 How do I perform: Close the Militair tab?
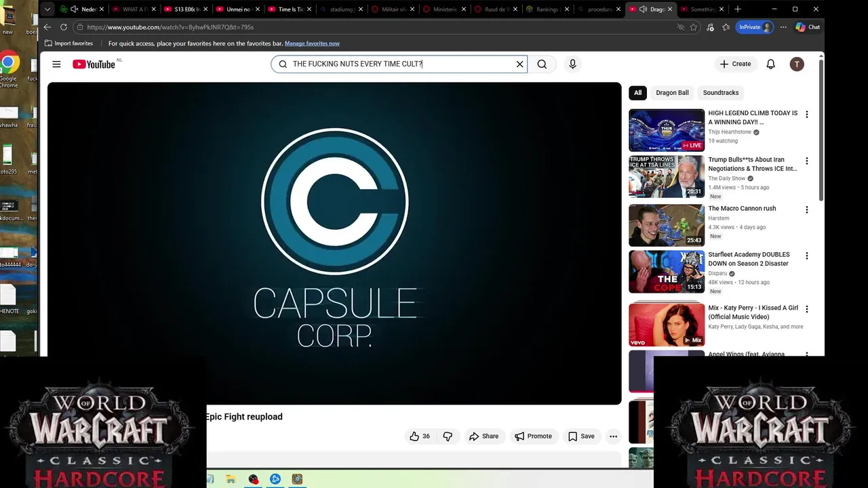(412, 9)
